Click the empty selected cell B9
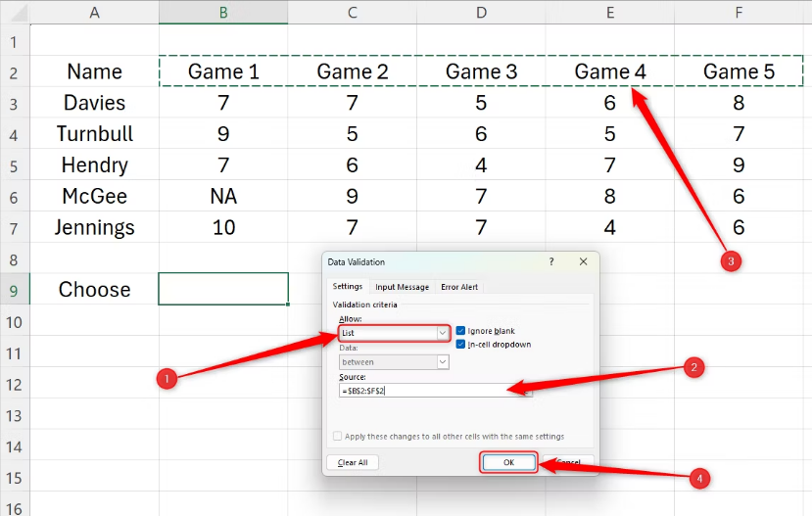 pyautogui.click(x=223, y=289)
